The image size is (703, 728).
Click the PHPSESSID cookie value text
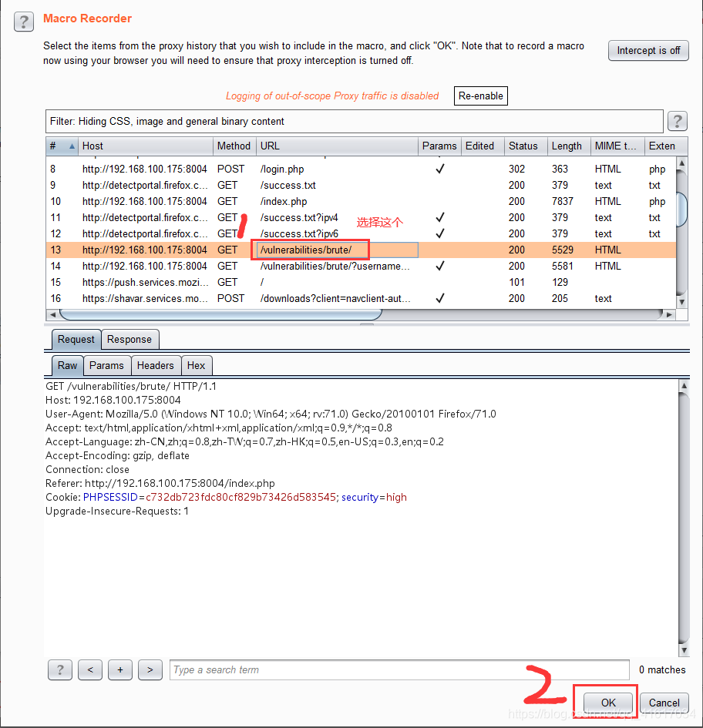click(240, 497)
